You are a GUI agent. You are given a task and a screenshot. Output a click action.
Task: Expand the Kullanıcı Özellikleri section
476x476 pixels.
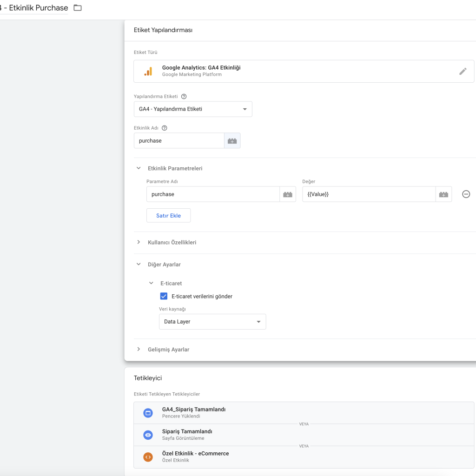139,242
